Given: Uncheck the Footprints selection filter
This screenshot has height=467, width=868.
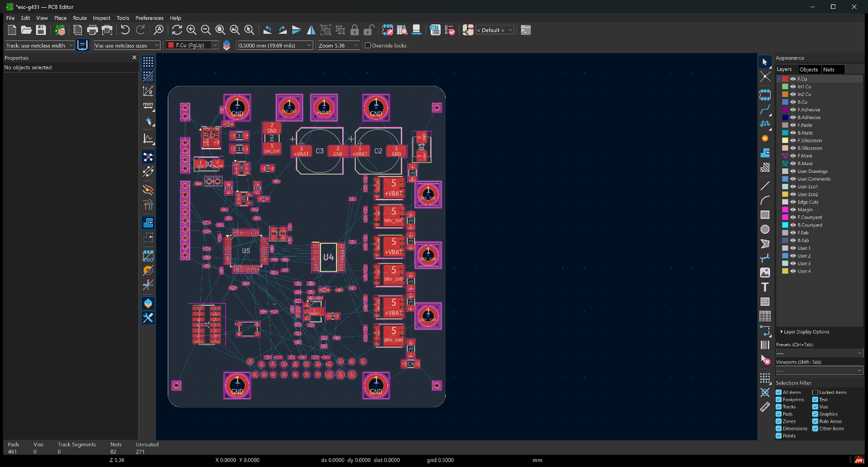Looking at the screenshot, I should tap(779, 399).
